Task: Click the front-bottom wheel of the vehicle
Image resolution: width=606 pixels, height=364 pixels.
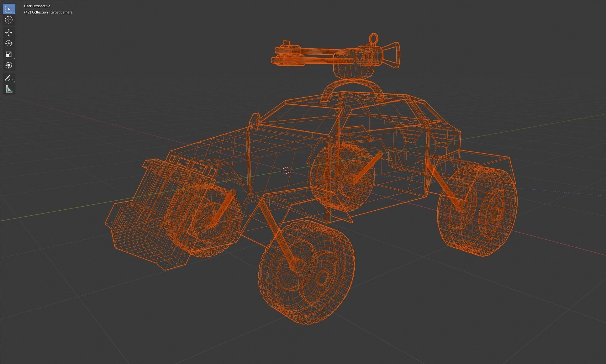Action: (307, 272)
